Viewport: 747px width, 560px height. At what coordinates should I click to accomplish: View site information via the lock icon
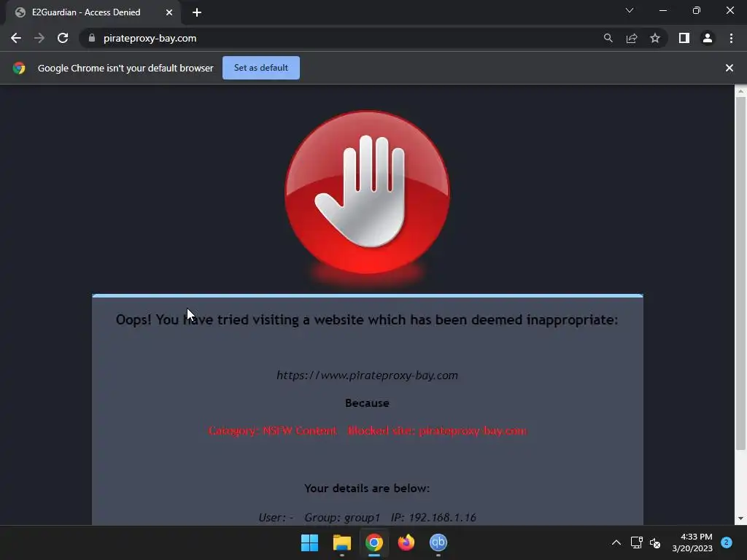92,38
